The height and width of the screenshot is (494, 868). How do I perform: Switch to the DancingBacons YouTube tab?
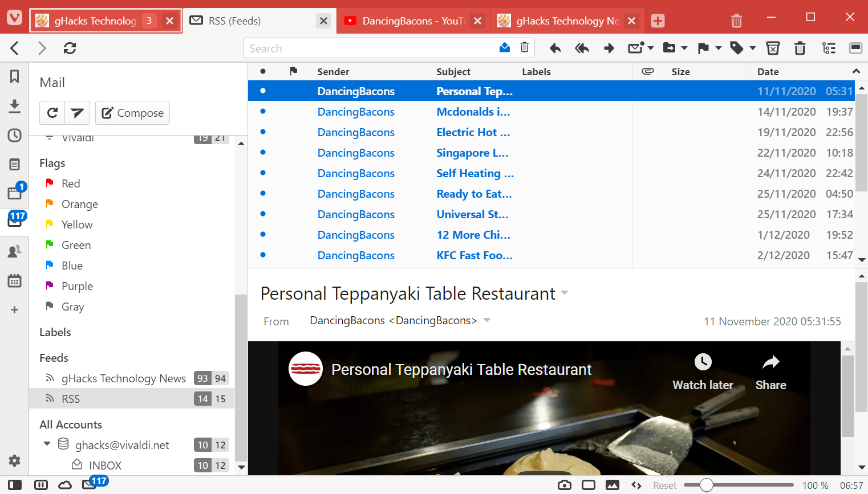[x=405, y=21]
